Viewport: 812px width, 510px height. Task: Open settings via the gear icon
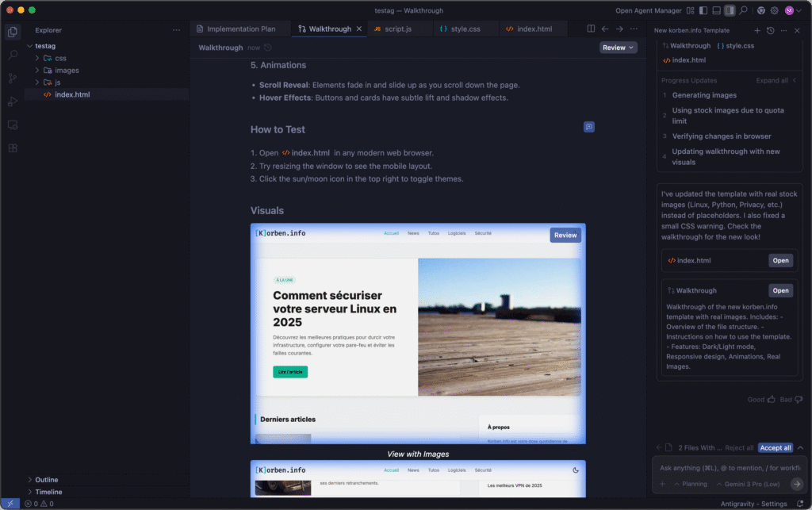776,10
